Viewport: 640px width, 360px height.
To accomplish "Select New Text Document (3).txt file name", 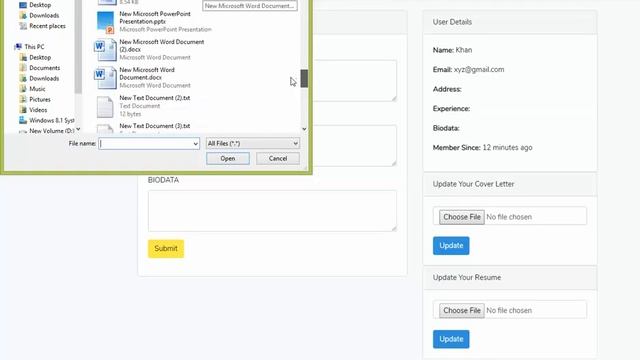I will pyautogui.click(x=155, y=126).
